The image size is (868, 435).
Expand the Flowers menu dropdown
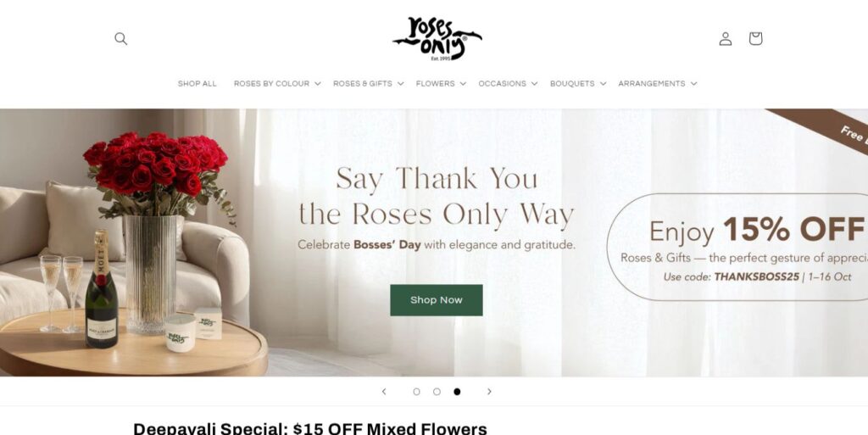tap(441, 84)
